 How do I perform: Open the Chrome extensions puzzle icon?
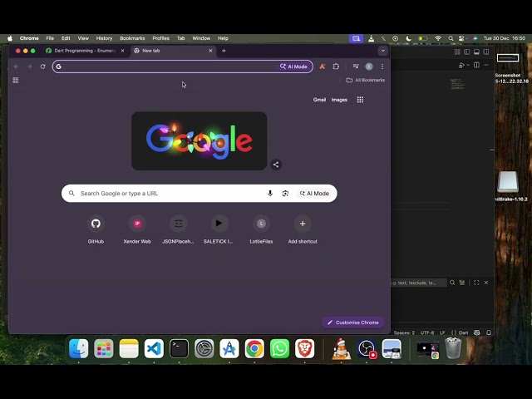(336, 66)
